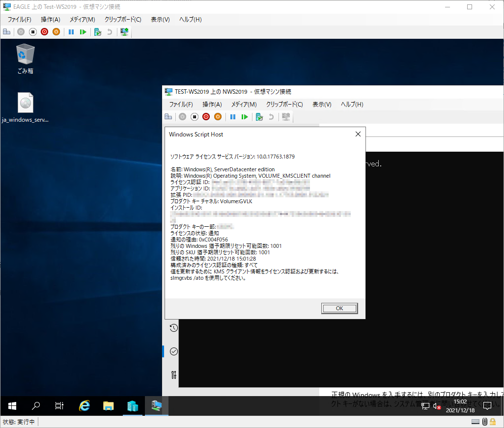
Task: Select ja_windows_serv... ISO file on desktop
Action: (25, 108)
